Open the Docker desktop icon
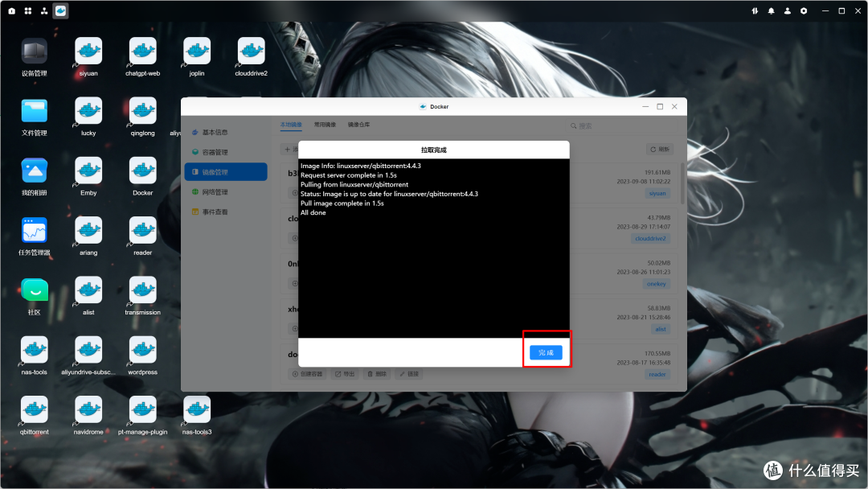This screenshot has height=489, width=868. (x=143, y=177)
